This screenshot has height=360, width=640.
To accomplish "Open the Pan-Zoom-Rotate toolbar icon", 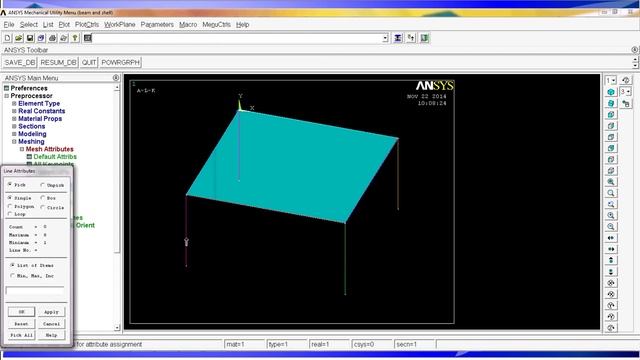I will 41,38.
